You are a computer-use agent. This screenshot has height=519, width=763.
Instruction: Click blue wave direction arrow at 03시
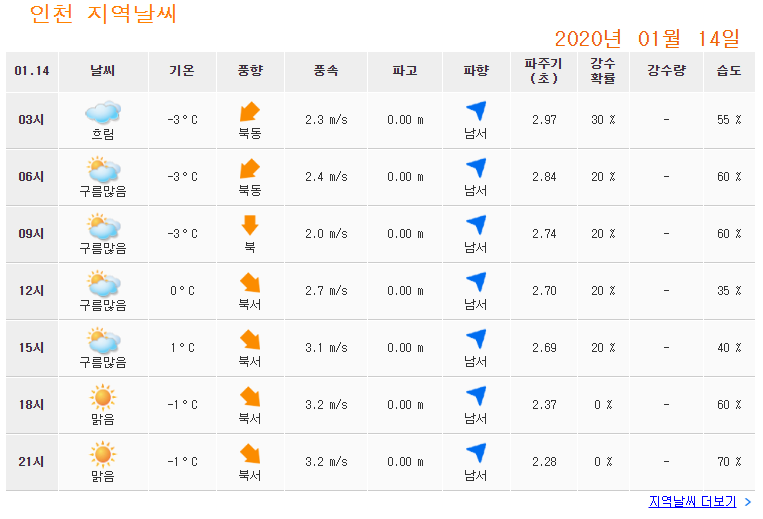[x=476, y=111]
